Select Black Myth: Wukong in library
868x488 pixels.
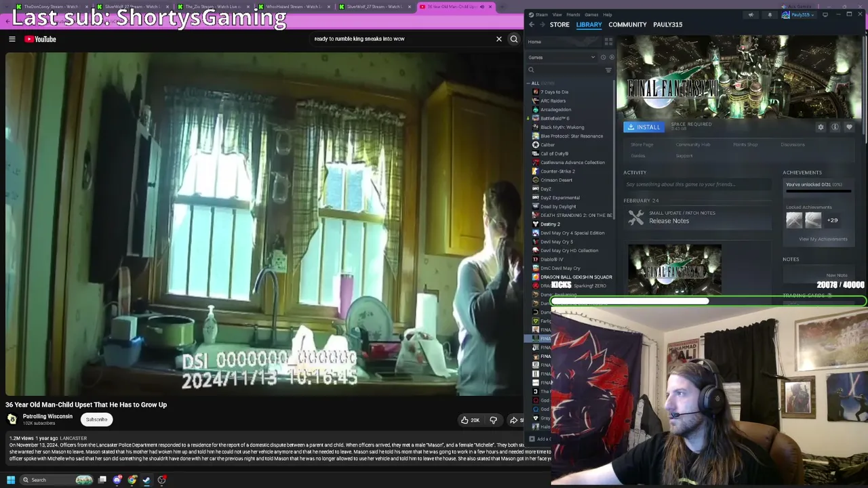[x=562, y=127]
